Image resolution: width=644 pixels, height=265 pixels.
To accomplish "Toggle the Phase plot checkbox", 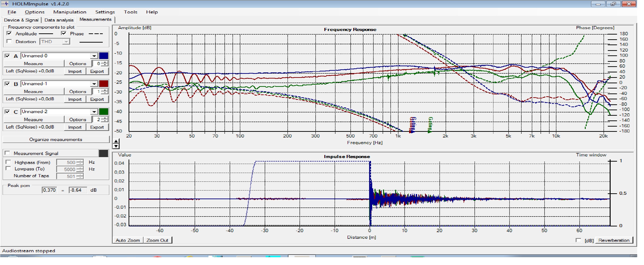I will 64,33.
